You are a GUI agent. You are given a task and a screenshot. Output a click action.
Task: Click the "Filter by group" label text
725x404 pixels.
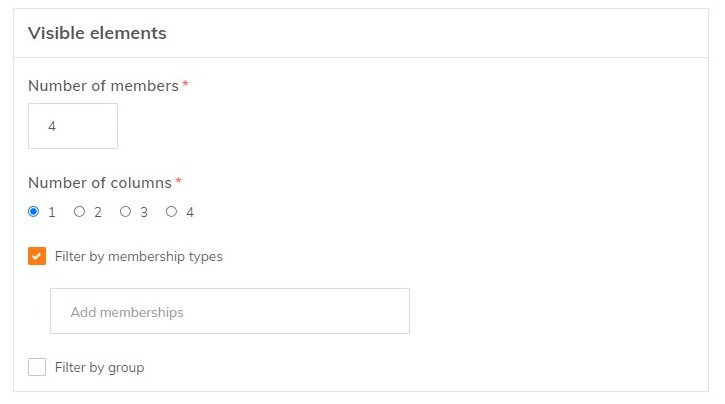pyautogui.click(x=99, y=368)
